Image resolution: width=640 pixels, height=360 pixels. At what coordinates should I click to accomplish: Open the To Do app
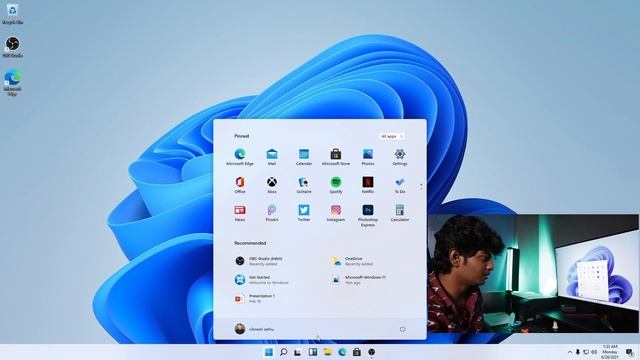(400, 185)
